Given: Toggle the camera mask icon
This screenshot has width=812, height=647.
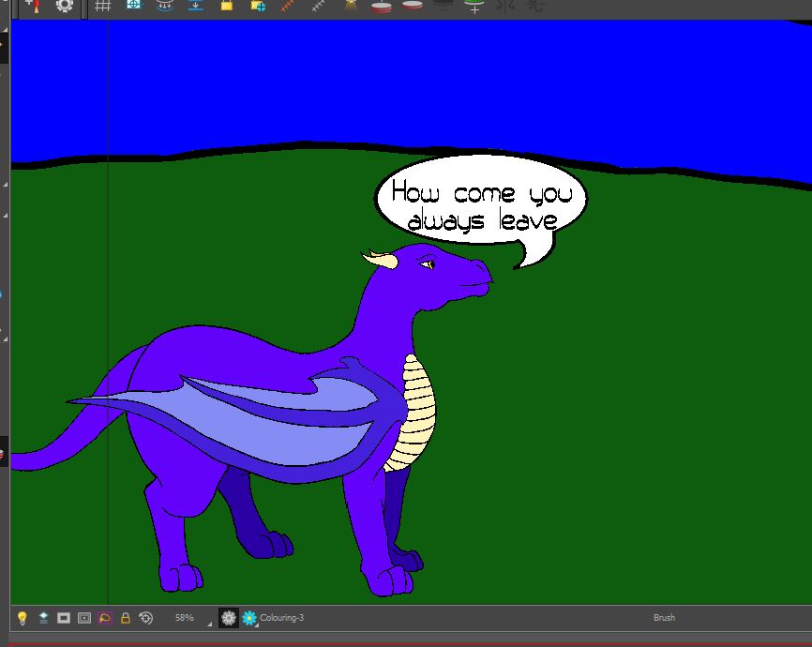Looking at the screenshot, I should pyautogui.click(x=83, y=618).
